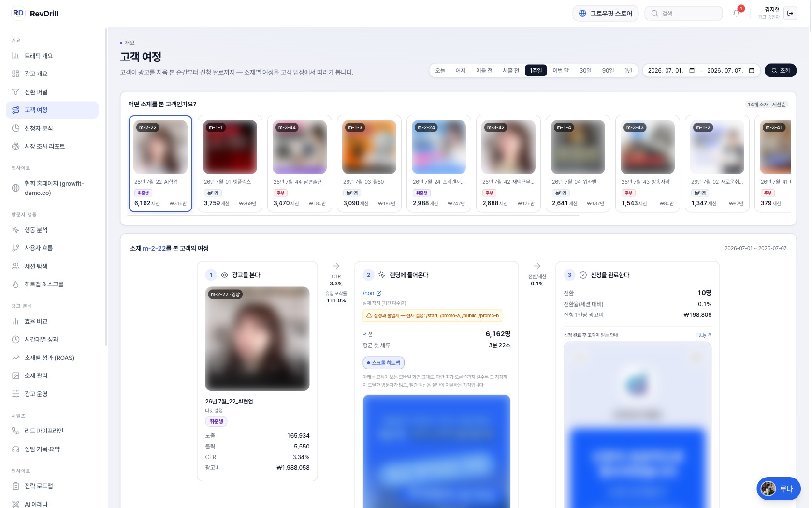Select creative card m-1-4
812x508 pixels.
point(578,164)
